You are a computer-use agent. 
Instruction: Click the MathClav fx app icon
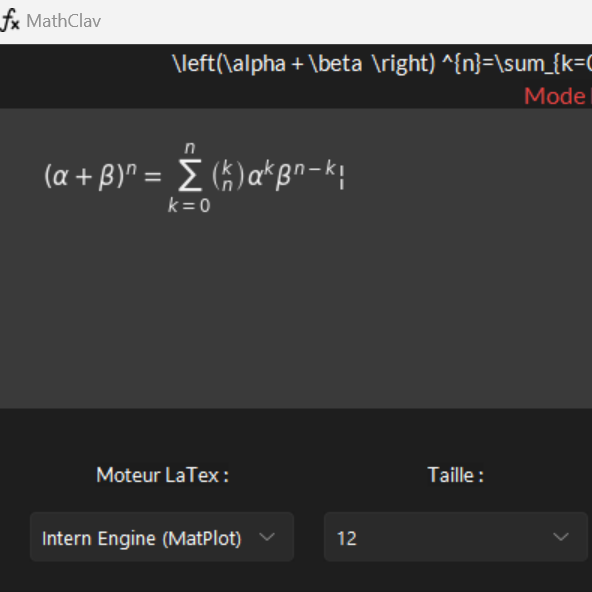[x=10, y=20]
